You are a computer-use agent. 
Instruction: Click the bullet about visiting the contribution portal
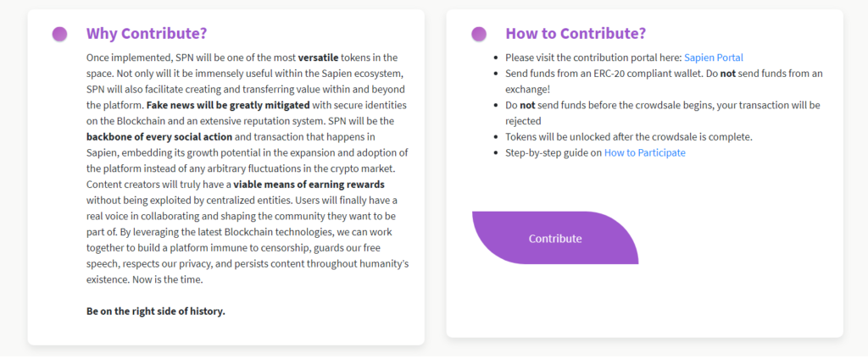tap(624, 58)
